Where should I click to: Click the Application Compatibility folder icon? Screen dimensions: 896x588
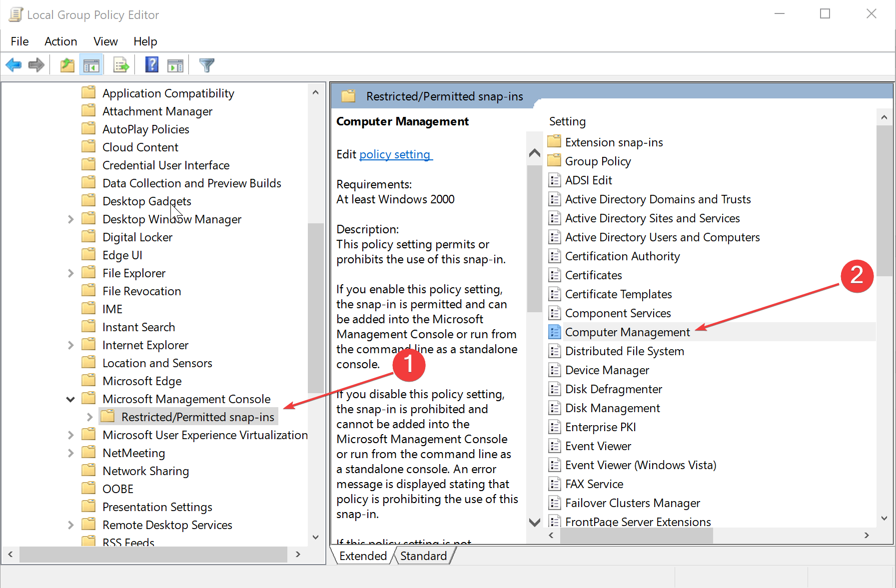coord(89,93)
